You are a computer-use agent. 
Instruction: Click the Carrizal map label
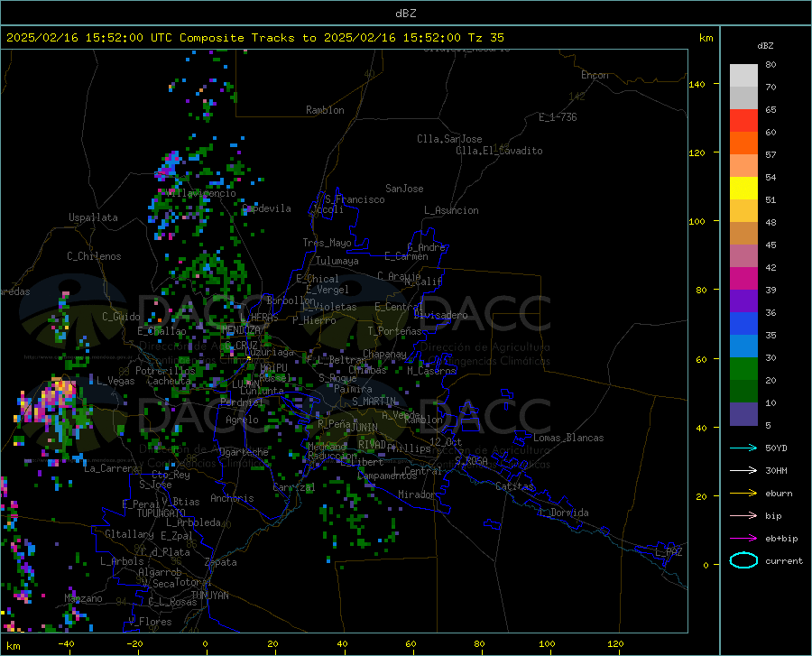[293, 487]
